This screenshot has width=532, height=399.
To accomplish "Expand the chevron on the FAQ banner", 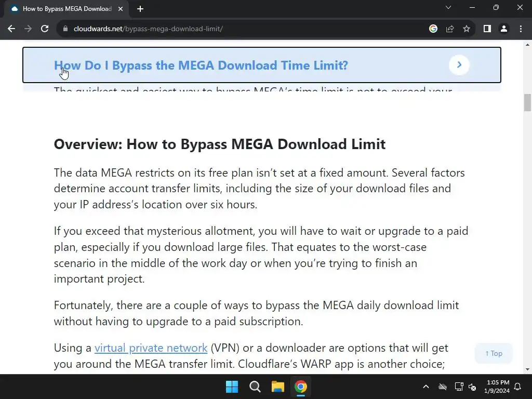I will coord(459,65).
